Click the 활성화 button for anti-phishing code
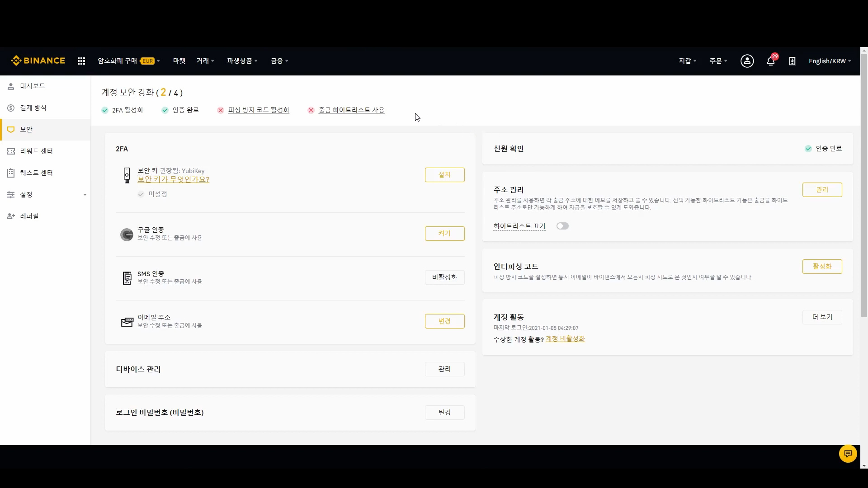Screen dimensions: 868x488 click(x=822, y=267)
